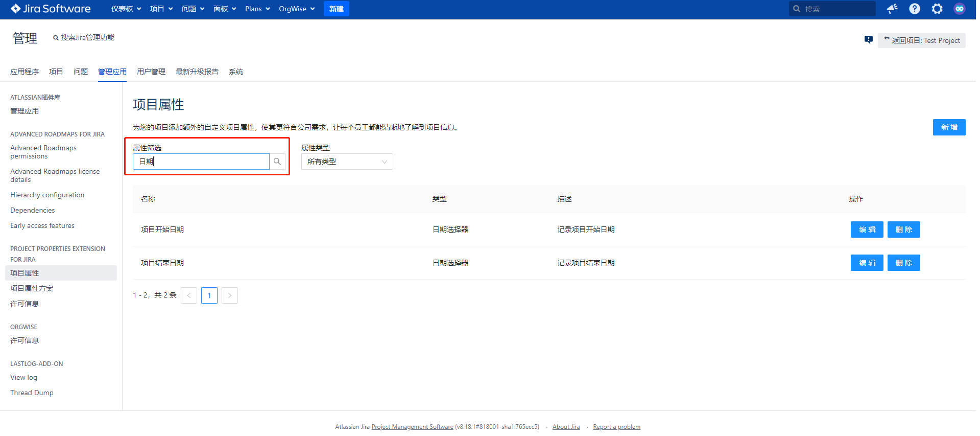Open the 仪表板 dropdown menu

pyautogui.click(x=126, y=9)
